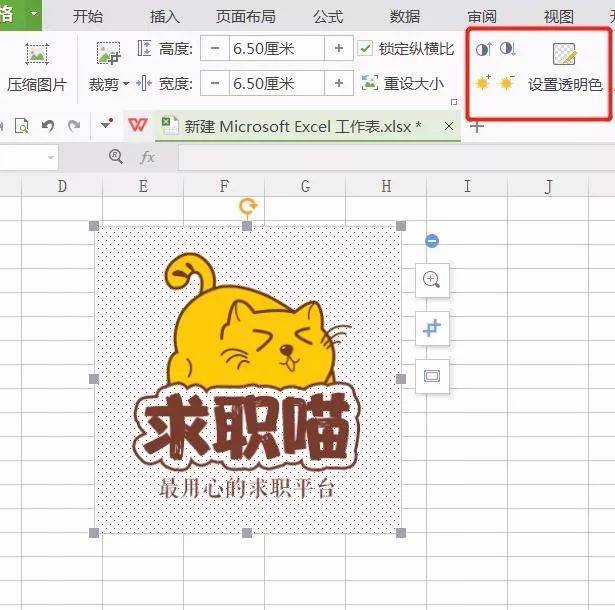Click the Redo arrow icon

pos(74,126)
